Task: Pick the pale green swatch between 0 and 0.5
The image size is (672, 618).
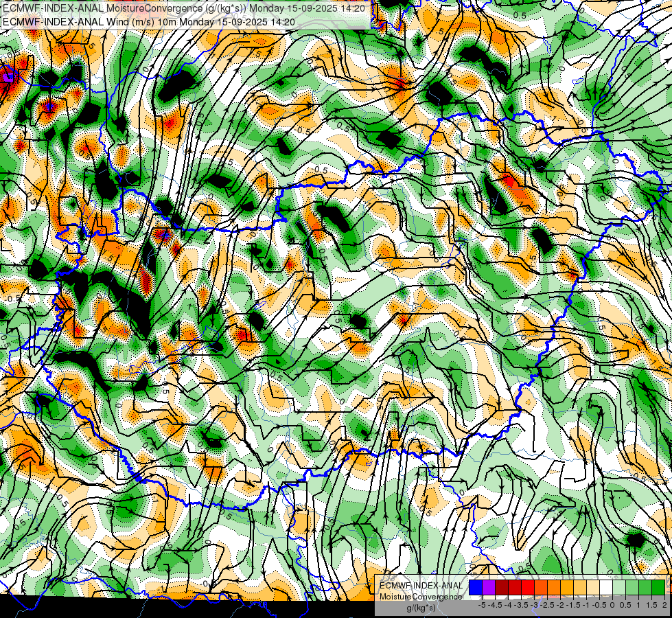Action: pyautogui.click(x=619, y=588)
